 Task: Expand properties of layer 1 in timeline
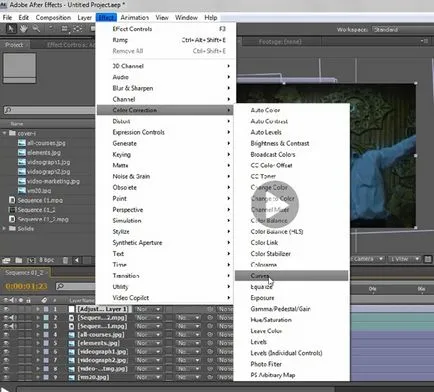click(38, 309)
